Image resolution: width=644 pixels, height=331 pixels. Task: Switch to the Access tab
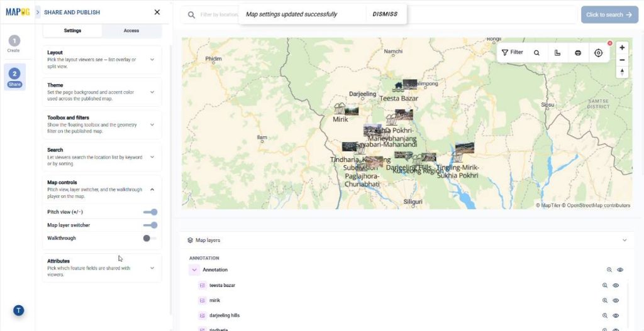click(x=131, y=30)
